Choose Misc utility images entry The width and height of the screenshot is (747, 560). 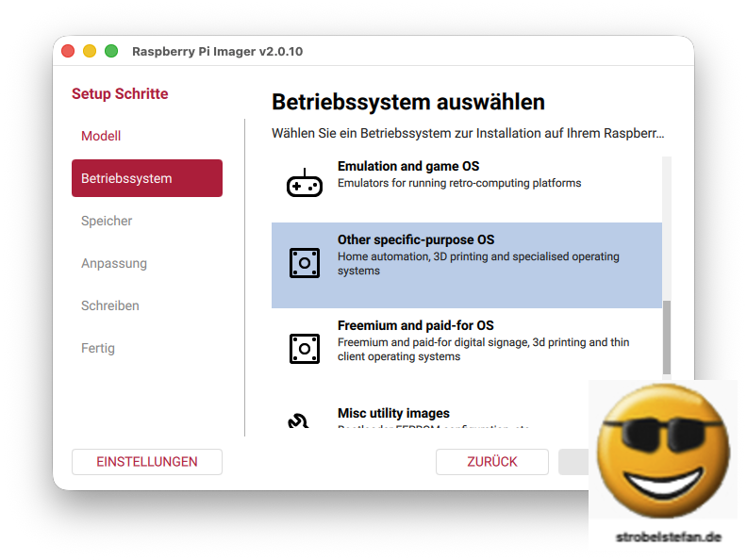(466, 412)
